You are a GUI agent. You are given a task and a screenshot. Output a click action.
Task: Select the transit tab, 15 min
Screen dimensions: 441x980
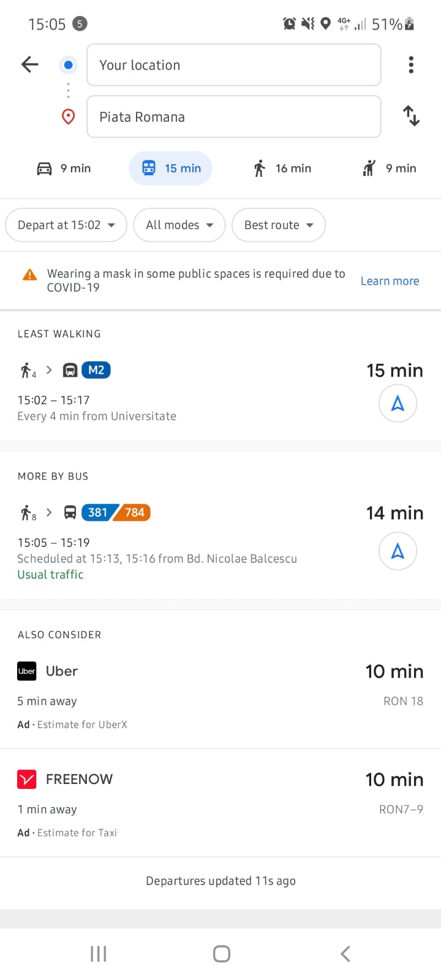[x=171, y=168]
